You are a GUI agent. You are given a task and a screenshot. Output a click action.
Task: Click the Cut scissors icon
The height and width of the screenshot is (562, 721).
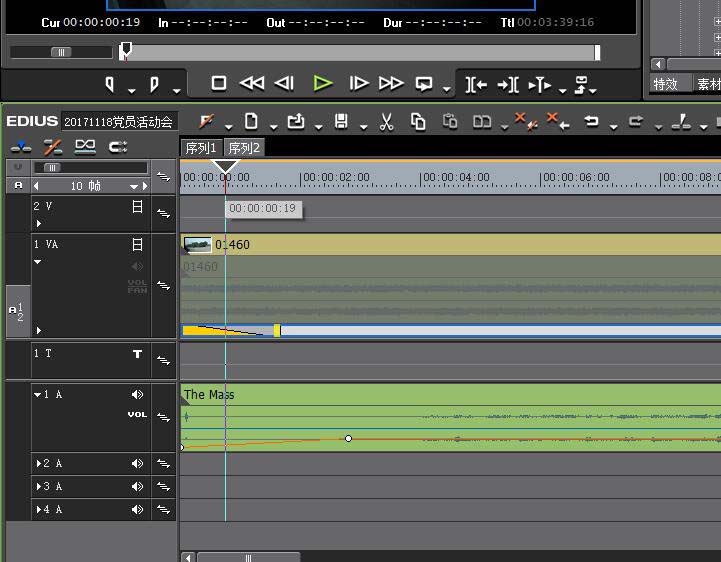(387, 122)
